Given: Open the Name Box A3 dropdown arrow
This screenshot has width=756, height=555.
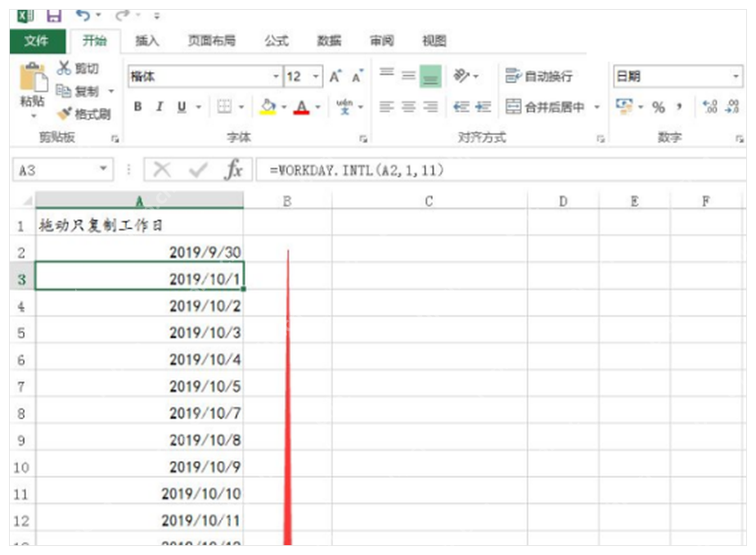Looking at the screenshot, I should point(103,169).
